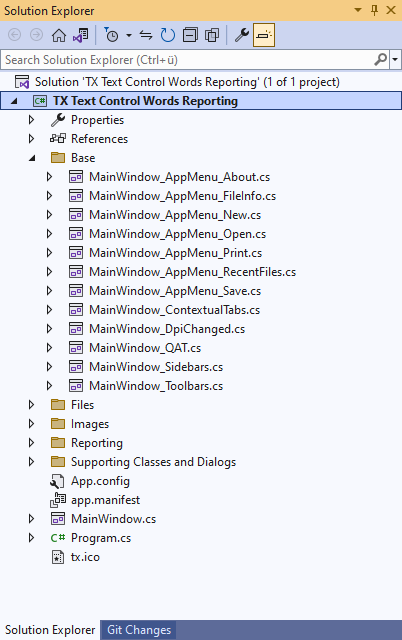Expand the References node
This screenshot has width=402, height=640.
[x=31, y=139]
